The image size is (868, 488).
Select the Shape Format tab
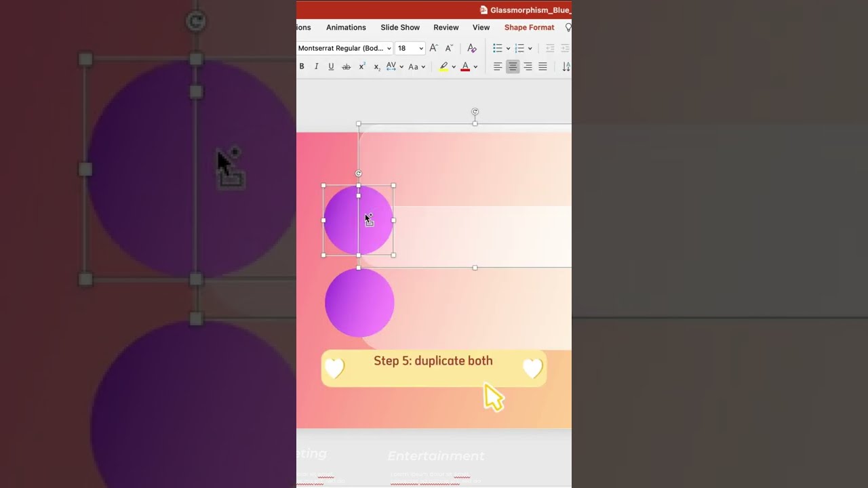(x=529, y=27)
